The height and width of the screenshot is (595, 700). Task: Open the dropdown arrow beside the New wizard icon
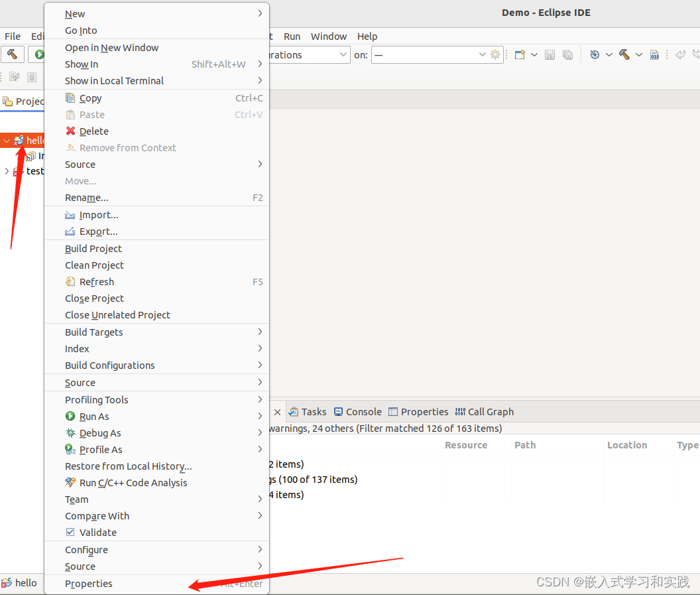pos(534,54)
